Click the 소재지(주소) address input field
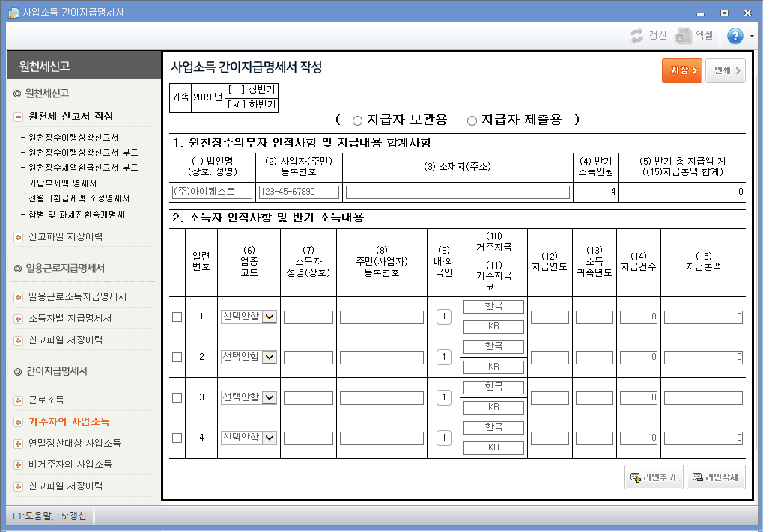Viewport: 763px width, 532px height. pos(457,192)
